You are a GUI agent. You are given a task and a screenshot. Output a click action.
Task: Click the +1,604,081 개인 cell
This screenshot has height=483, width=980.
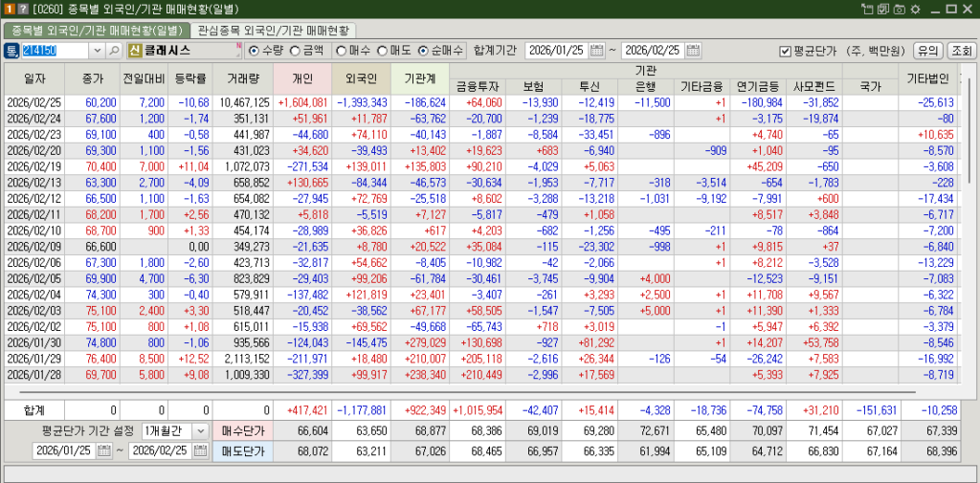pyautogui.click(x=302, y=102)
